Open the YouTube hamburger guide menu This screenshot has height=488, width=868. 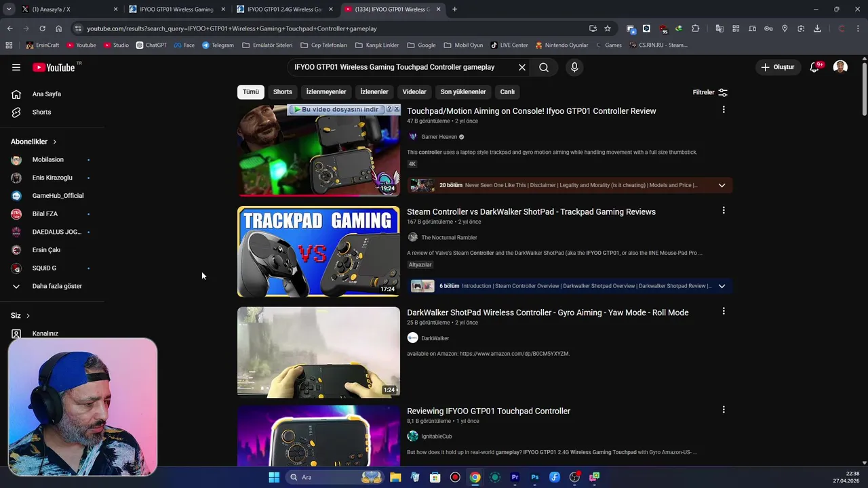[x=16, y=67]
